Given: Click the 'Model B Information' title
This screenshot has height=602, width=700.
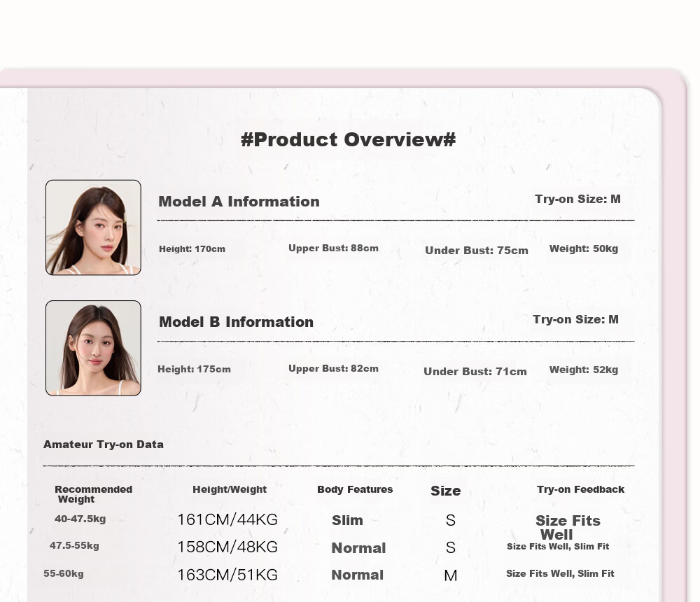Looking at the screenshot, I should (236, 322).
